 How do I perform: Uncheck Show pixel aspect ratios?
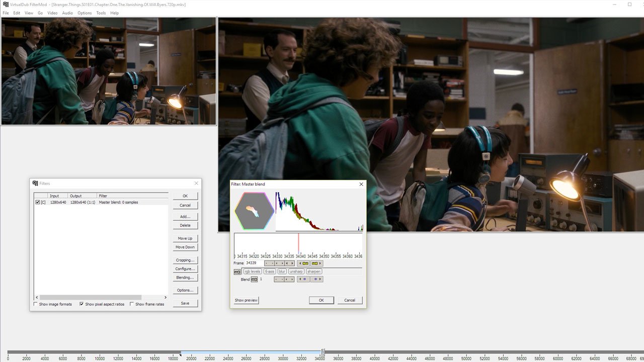82,304
